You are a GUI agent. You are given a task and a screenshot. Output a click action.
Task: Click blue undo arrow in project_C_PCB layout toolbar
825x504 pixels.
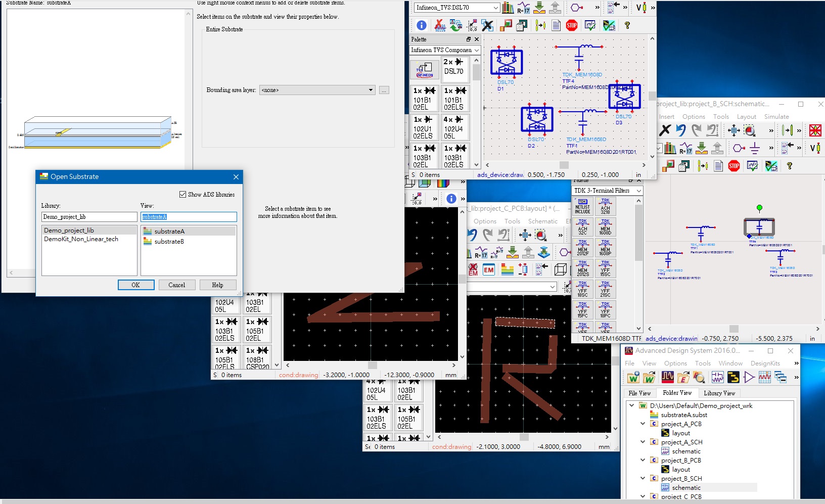pyautogui.click(x=472, y=235)
